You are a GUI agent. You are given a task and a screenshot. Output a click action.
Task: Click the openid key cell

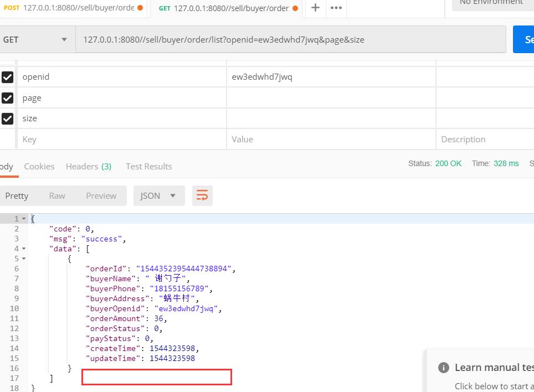[121, 77]
